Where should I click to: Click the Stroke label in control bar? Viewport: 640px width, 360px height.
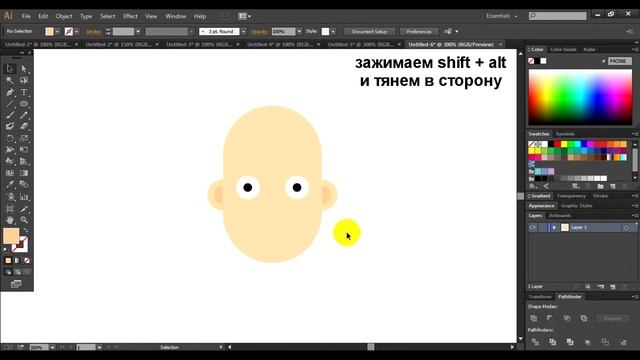pyautogui.click(x=93, y=31)
